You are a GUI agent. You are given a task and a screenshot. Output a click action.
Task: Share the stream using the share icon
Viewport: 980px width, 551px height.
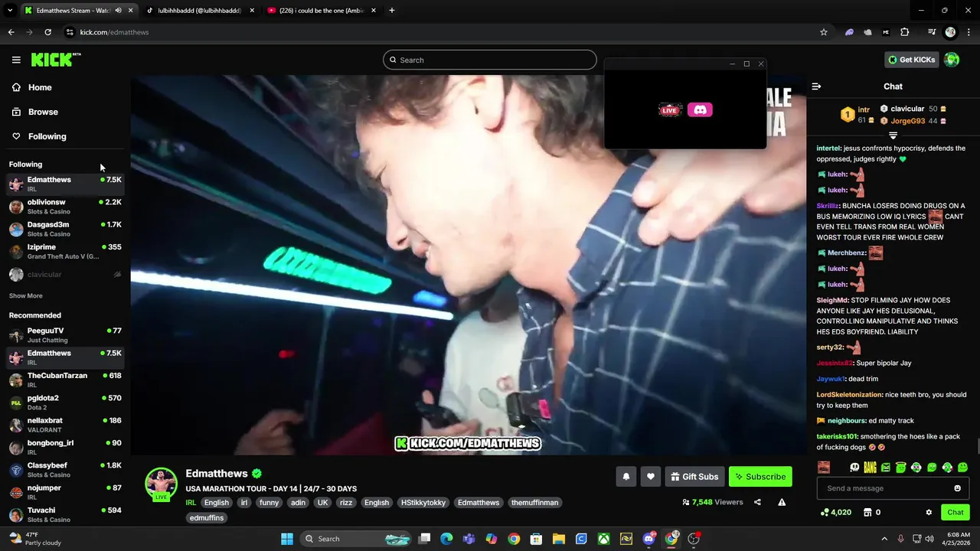pos(757,502)
